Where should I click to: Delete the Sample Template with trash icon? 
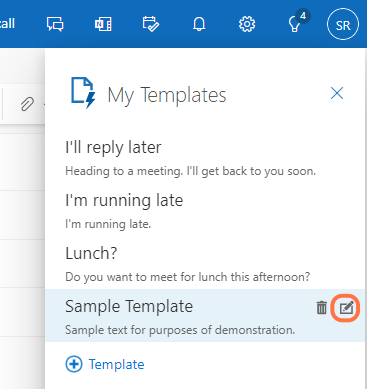point(322,308)
